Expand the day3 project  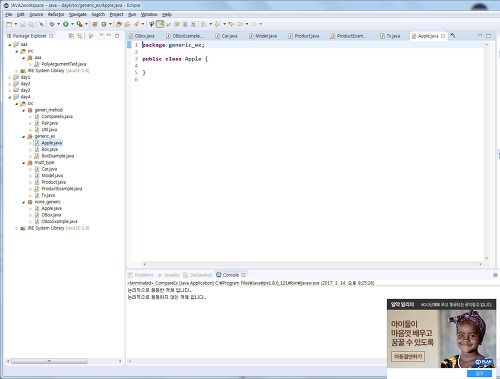[10, 90]
